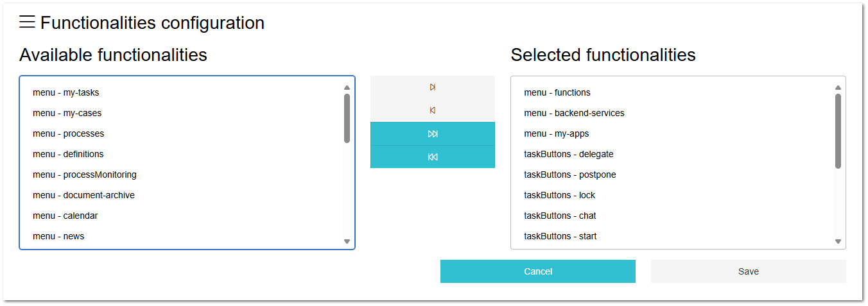868x306 pixels.
Task: Click the Available list scrollbar thumb
Action: pyautogui.click(x=347, y=118)
